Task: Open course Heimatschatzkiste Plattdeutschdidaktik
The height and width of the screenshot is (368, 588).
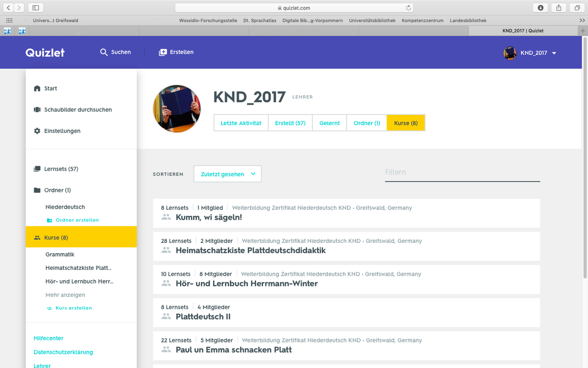Action: pos(250,250)
